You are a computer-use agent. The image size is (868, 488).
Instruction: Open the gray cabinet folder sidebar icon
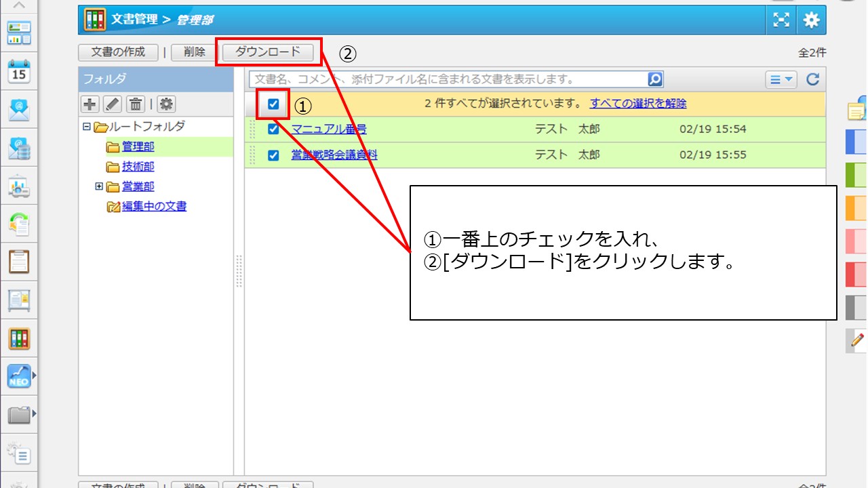point(19,415)
